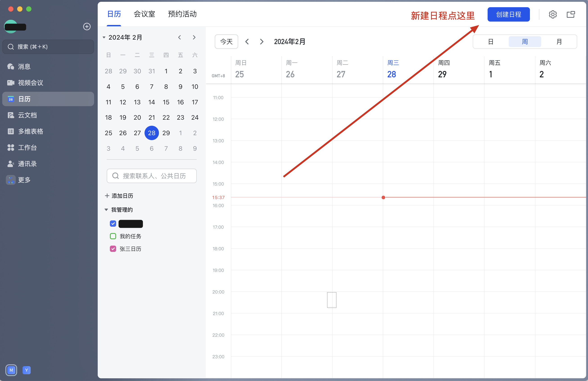Switch to the 预约活动 tab
Screen dimensions: 588x381
182,14
